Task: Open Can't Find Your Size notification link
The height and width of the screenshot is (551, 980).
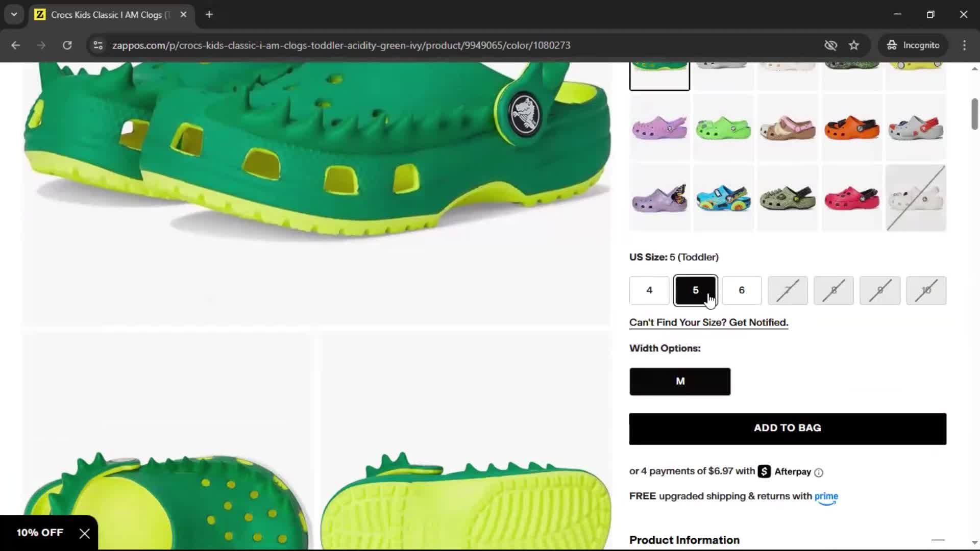Action: tap(708, 322)
